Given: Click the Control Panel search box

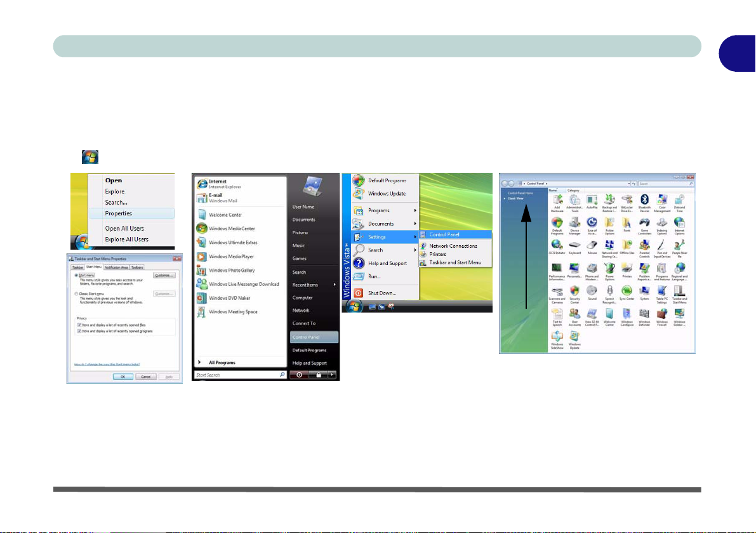Looking at the screenshot, I should 666,184.
